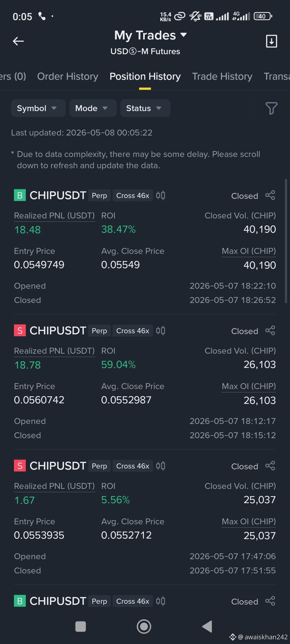Tap Realized PNL (USDT) label of first position
Image resolution: width=290 pixels, height=644 pixels.
pyautogui.click(x=54, y=215)
